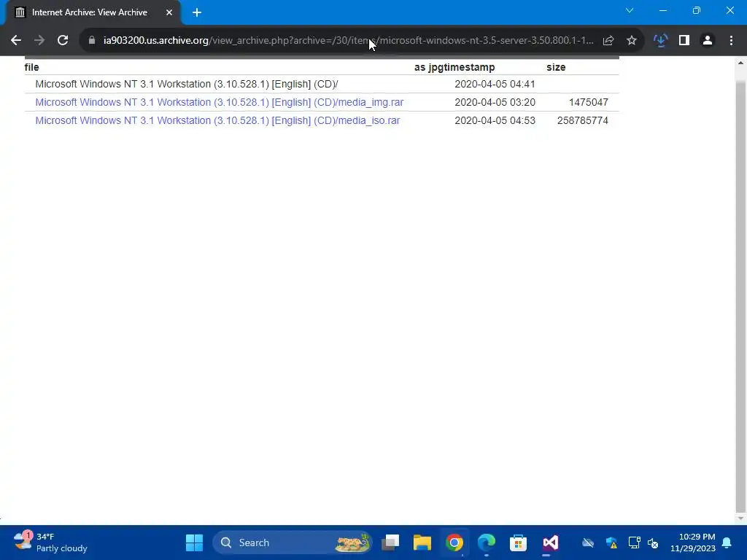The width and height of the screenshot is (747, 560).
Task: Expand the tab search dropdown arrow
Action: click(x=630, y=10)
